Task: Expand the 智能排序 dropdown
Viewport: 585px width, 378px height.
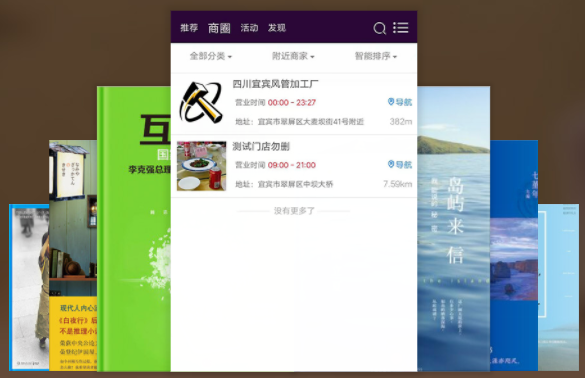Action: tap(376, 56)
